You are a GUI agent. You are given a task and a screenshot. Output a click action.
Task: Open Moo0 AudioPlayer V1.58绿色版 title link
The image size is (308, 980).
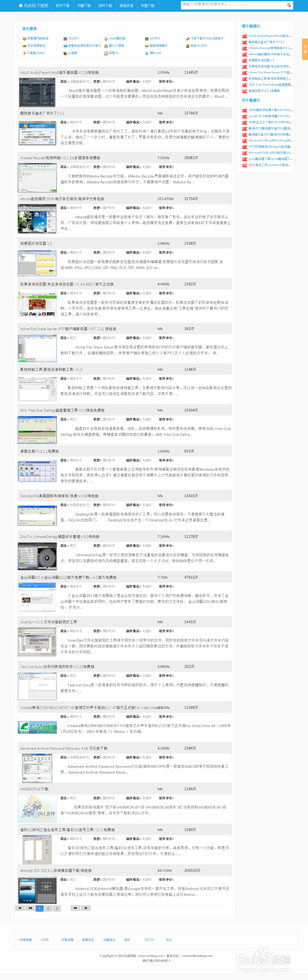(59, 72)
